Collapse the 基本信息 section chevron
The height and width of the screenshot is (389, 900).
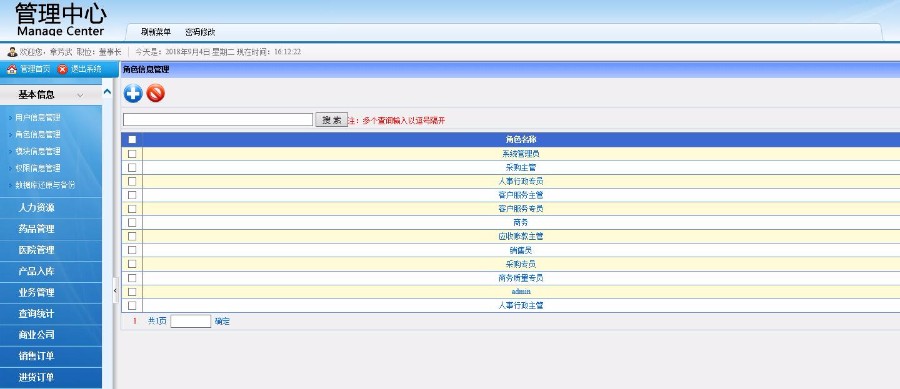(80, 95)
